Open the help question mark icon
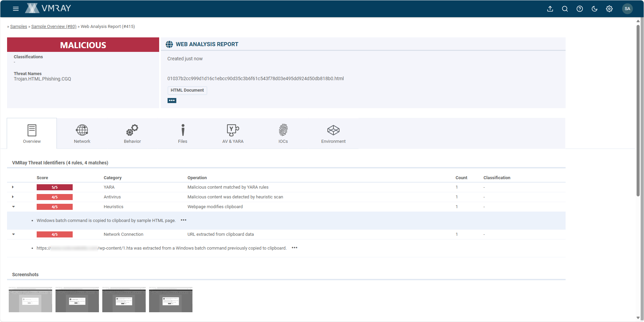 pos(580,9)
